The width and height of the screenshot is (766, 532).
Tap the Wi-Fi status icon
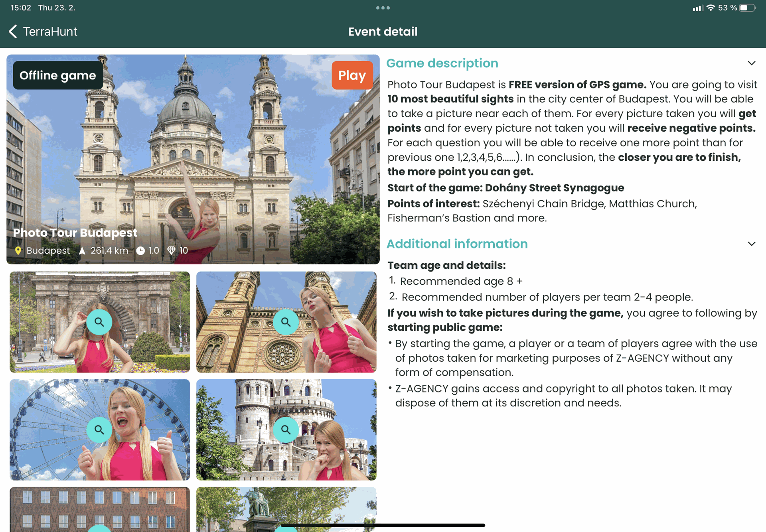(711, 8)
